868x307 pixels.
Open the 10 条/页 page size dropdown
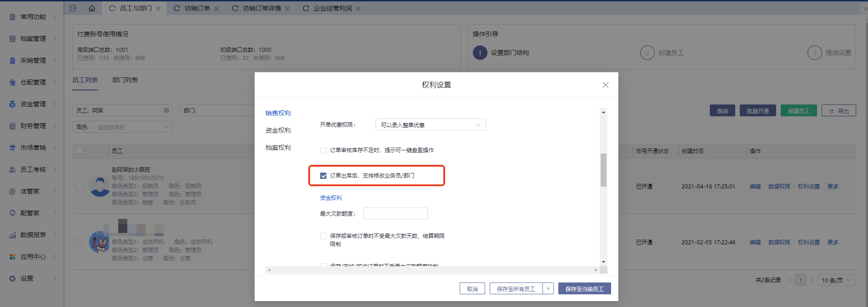[x=836, y=280]
